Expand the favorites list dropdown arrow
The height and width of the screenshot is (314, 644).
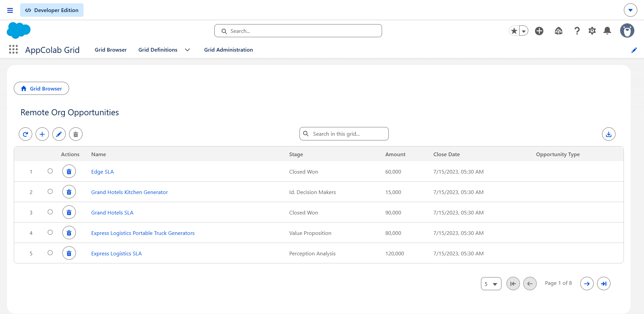click(x=524, y=31)
